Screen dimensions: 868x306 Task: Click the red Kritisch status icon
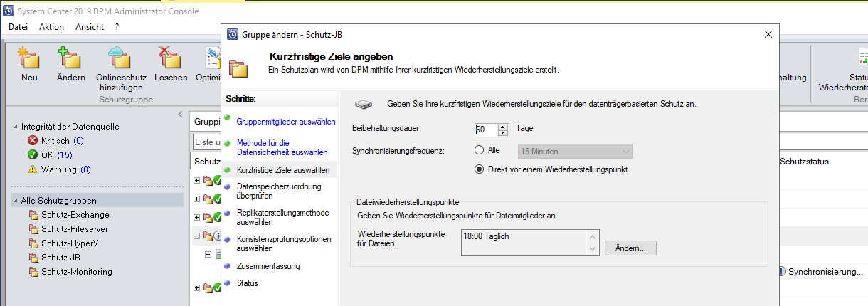click(32, 141)
